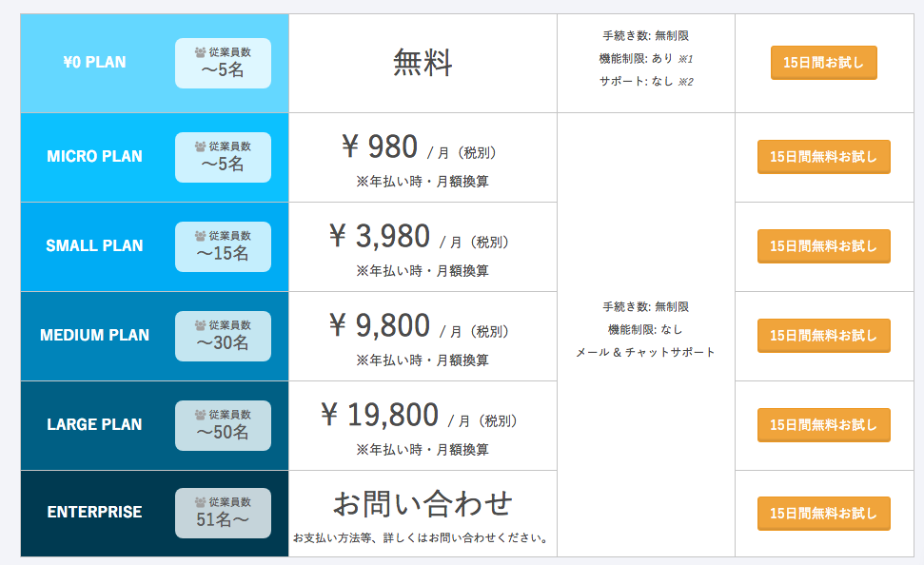Screen dimensions: 924x565
Task: Click お問い合わせ for the ENTERPRISE plan
Action: pos(422,504)
